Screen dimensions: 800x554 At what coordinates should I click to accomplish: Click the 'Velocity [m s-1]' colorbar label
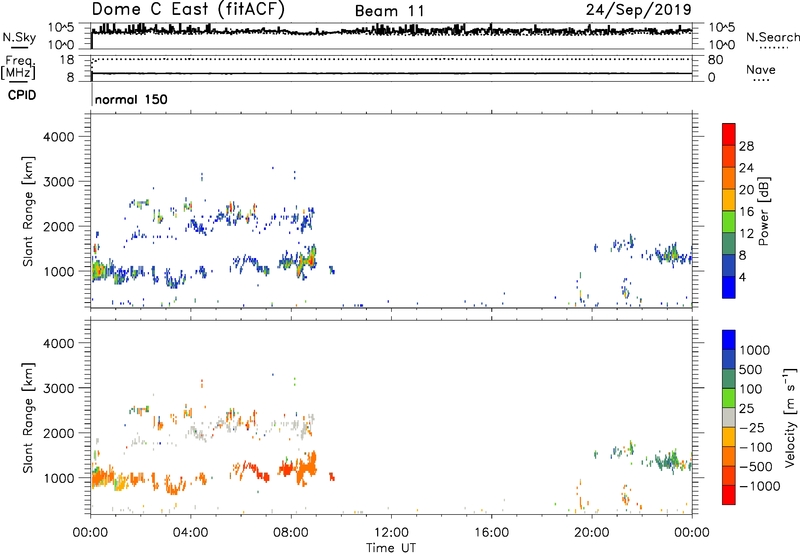(x=790, y=417)
